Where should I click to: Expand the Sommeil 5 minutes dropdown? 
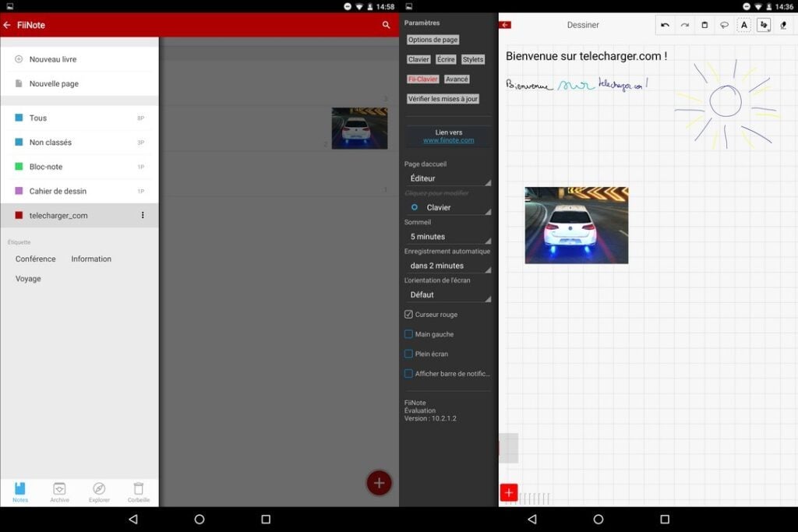coord(448,237)
